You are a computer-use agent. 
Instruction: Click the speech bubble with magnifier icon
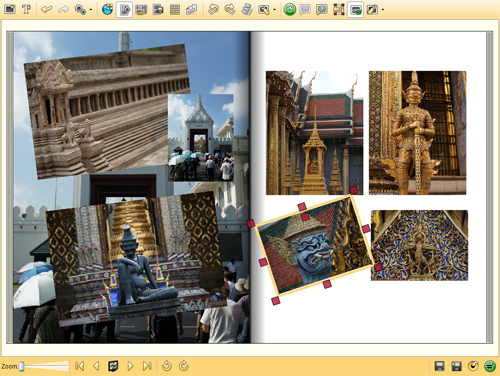pos(322,10)
